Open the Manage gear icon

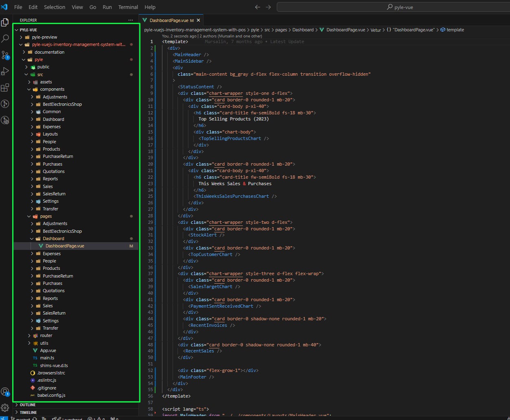5,408
